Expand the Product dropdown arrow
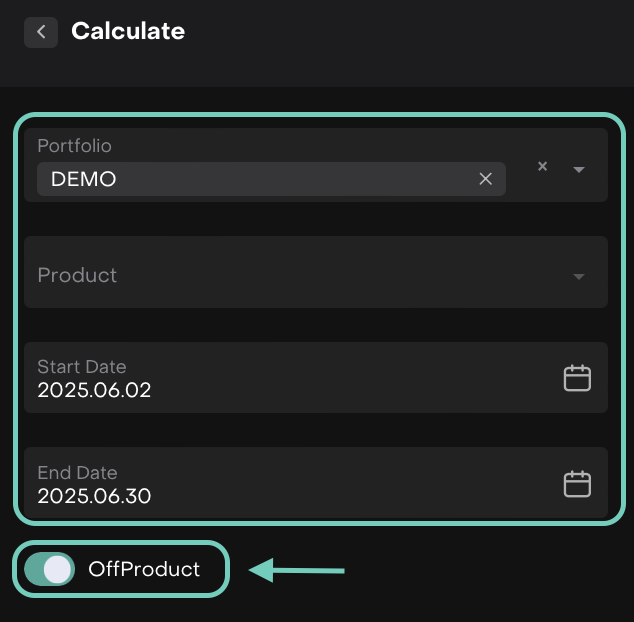This screenshot has width=634, height=622. tap(579, 276)
